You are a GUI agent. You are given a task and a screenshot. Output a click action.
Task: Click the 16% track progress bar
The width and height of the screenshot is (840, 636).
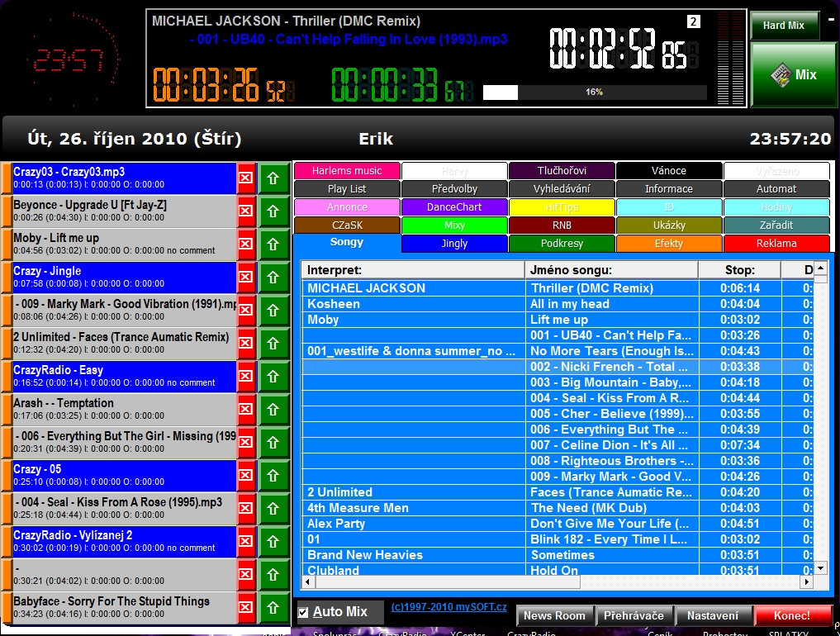tap(595, 93)
